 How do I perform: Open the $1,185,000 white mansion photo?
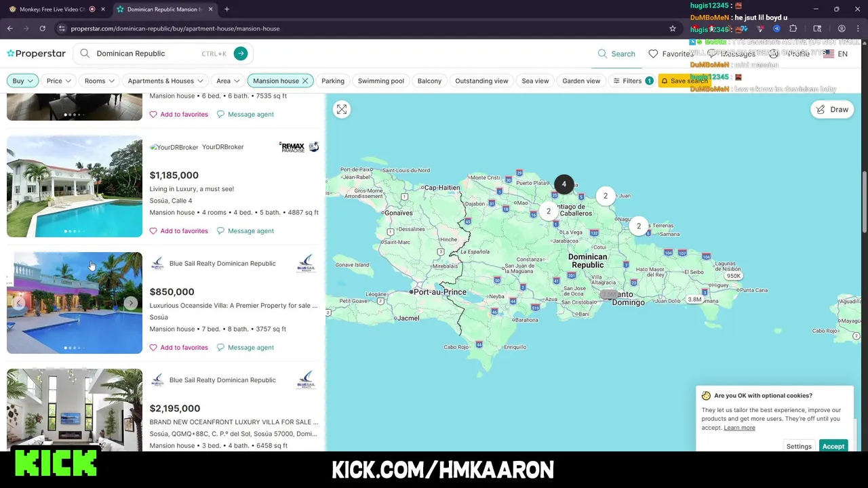[75, 186]
